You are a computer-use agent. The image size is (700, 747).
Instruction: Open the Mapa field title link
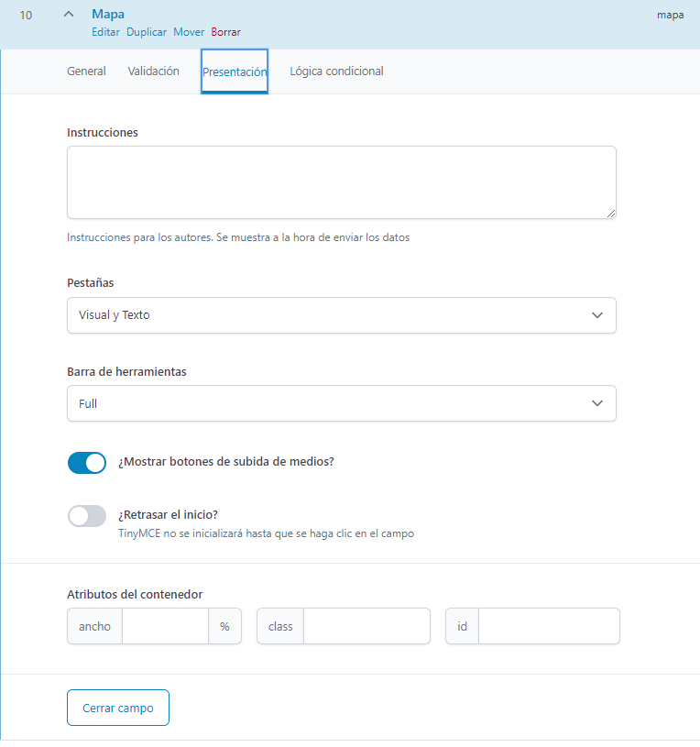point(108,14)
